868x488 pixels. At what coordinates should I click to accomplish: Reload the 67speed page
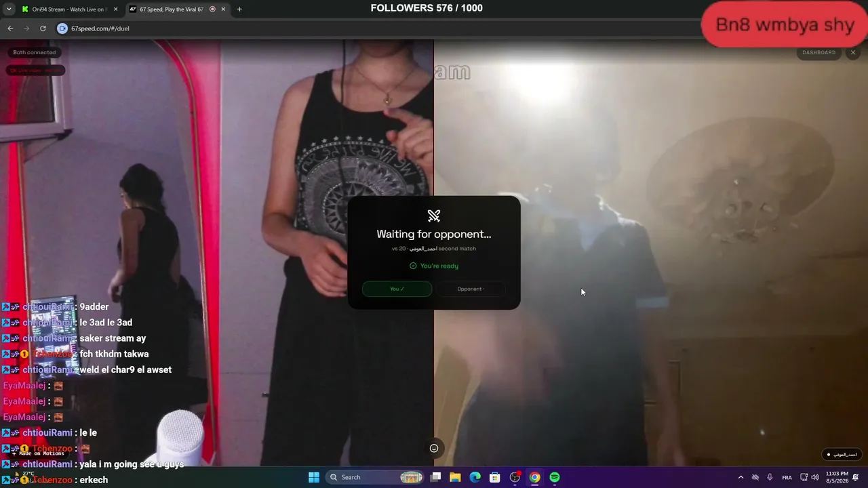43,28
